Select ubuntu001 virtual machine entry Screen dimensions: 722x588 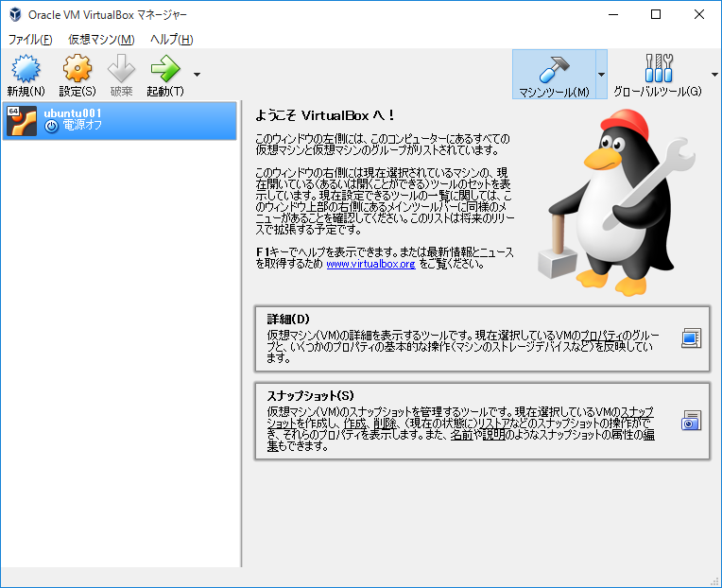click(119, 121)
